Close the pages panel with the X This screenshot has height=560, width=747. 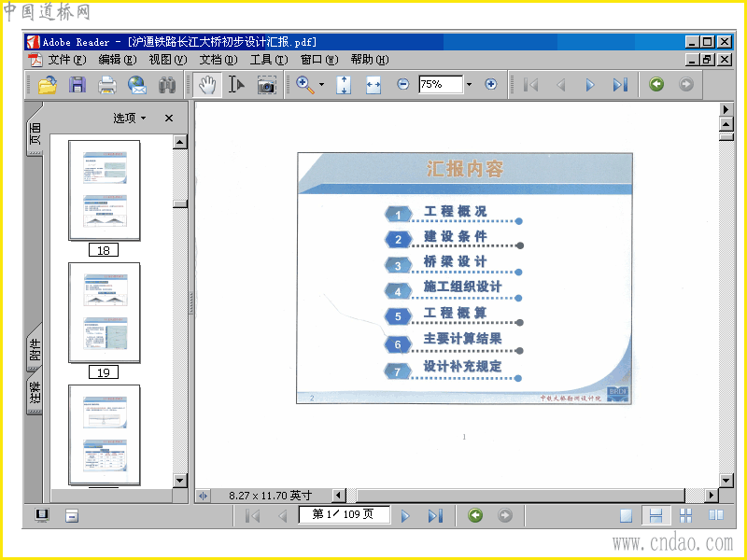[x=169, y=118]
